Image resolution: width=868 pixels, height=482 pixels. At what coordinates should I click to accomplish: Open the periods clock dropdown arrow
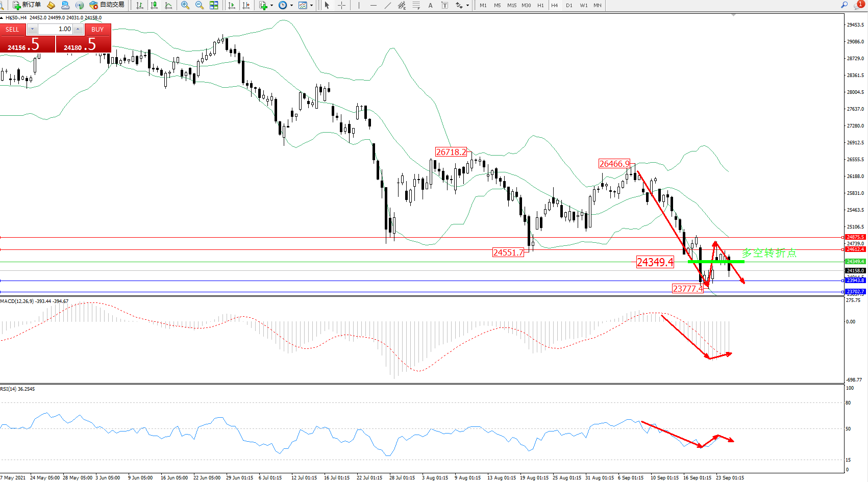[x=291, y=6]
